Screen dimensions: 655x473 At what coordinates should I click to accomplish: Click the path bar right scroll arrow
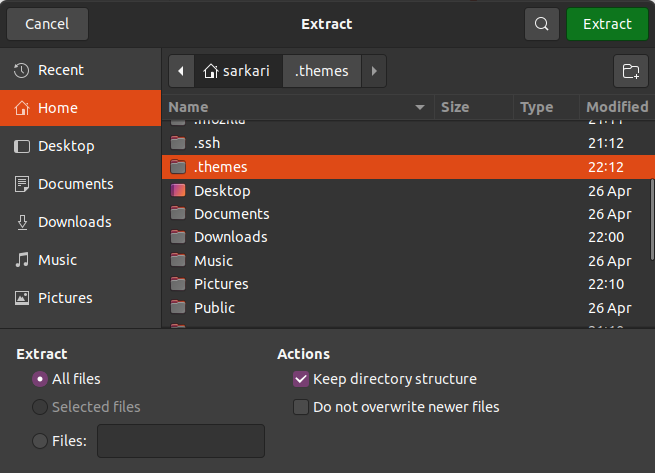click(x=374, y=71)
